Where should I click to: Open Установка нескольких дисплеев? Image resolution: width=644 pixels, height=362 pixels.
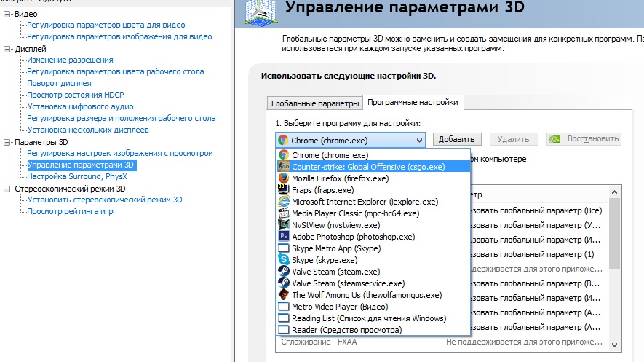88,130
